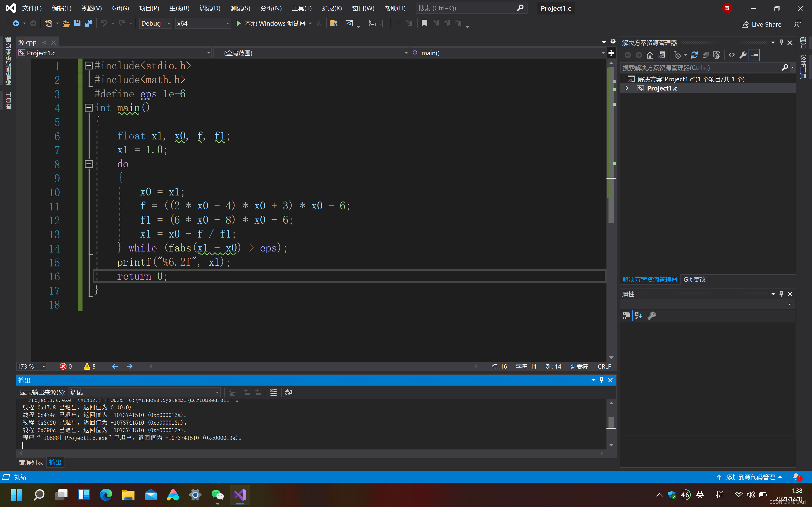Click the editor vertical scrollbar thumb

click(x=611, y=144)
